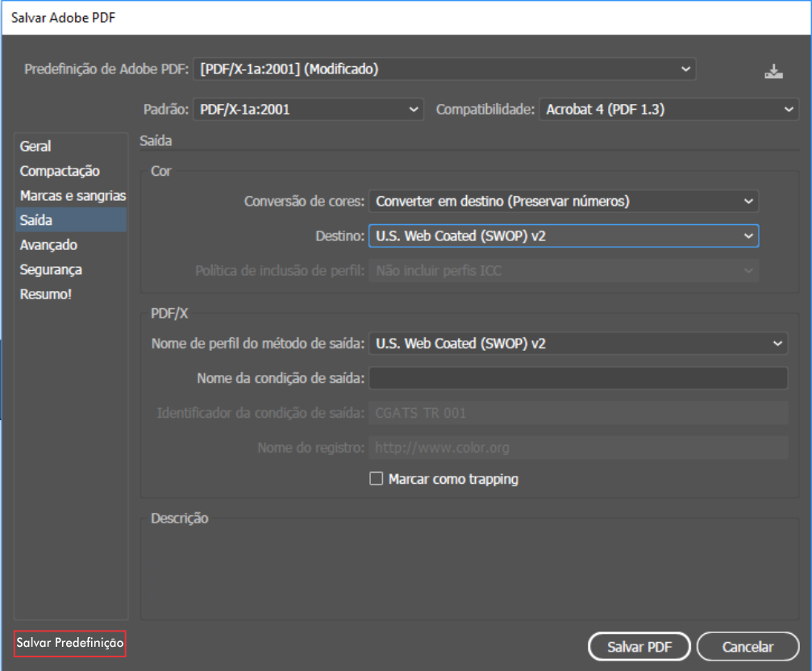
Task: Switch to Compactação section
Action: point(60,171)
